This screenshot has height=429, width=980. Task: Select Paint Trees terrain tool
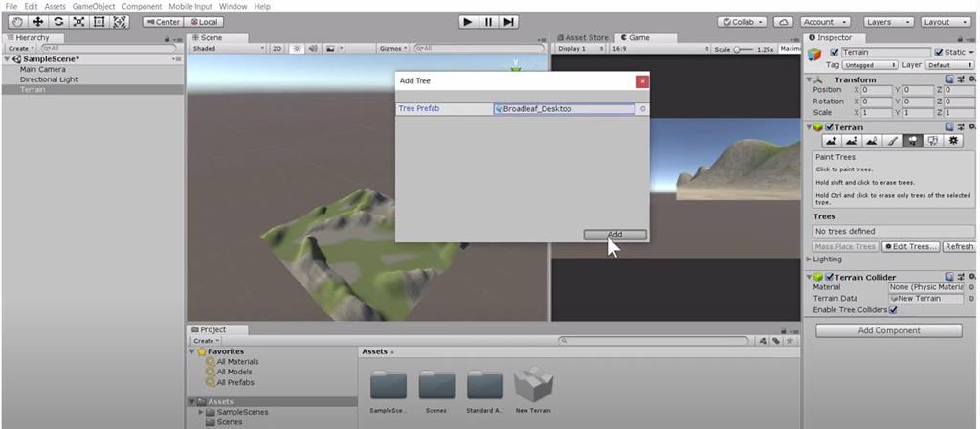[912, 141]
